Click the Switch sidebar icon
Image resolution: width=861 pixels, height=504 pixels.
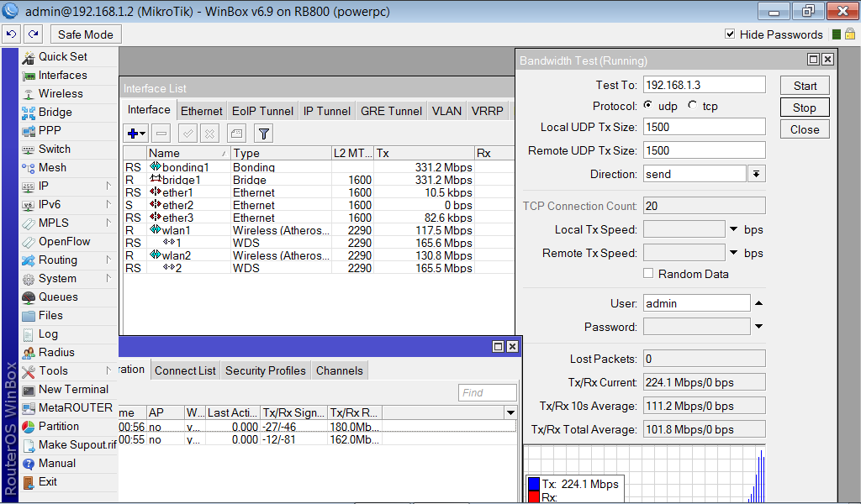click(x=28, y=150)
